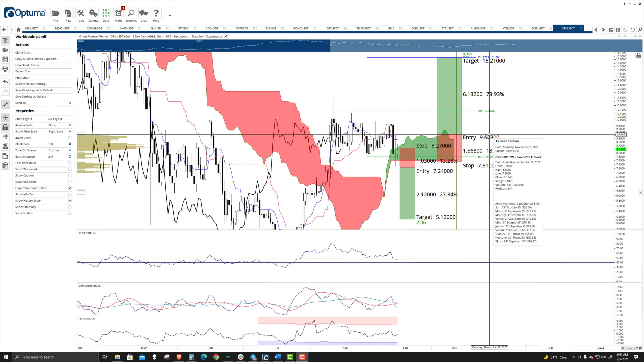644x362 pixels.
Task: Click the Home icon by the tabs
Action: [x=18, y=30]
